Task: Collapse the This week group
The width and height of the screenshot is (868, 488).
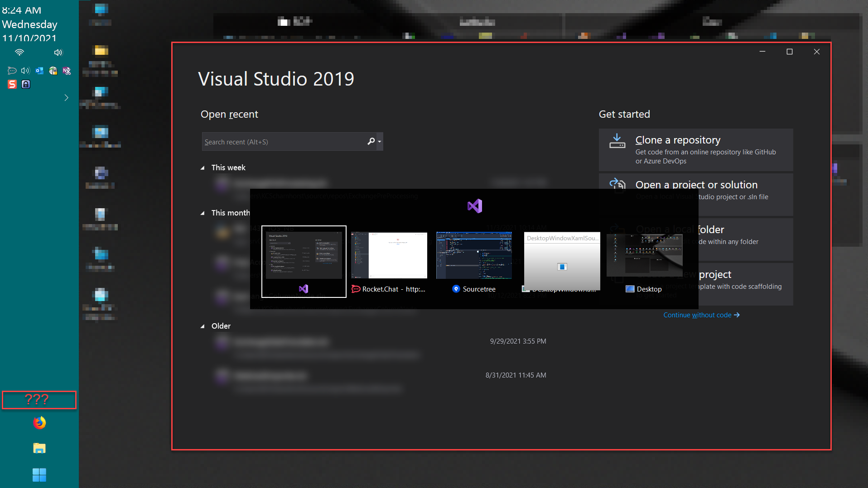Action: pos(203,168)
